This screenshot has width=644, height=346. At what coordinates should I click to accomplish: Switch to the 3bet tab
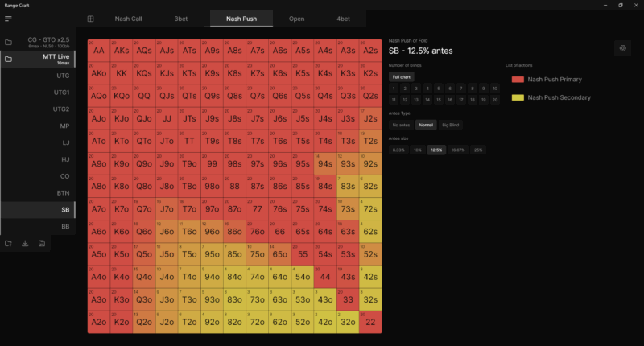(183, 19)
